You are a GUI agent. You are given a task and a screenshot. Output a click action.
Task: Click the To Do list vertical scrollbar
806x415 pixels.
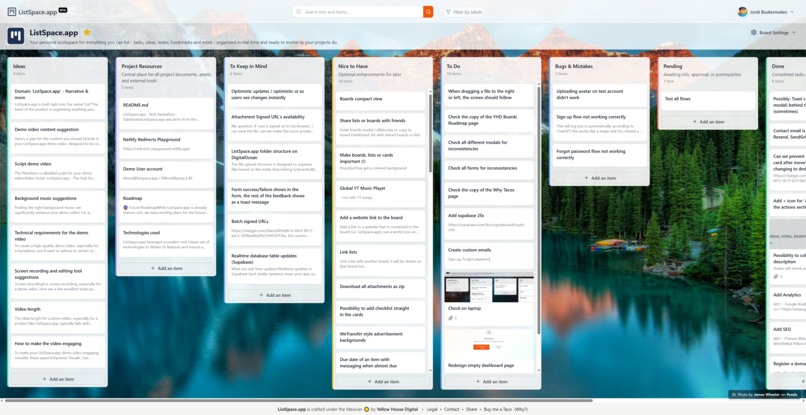point(539,211)
